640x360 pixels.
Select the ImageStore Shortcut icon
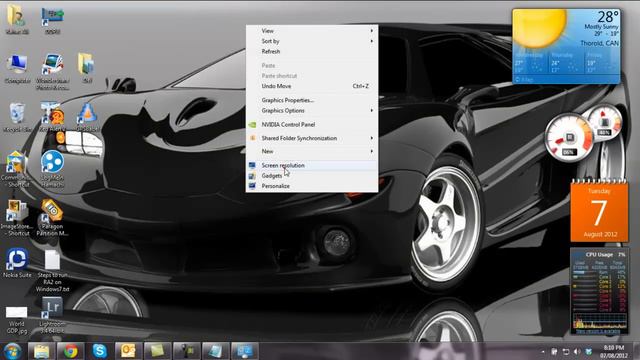pos(16,218)
